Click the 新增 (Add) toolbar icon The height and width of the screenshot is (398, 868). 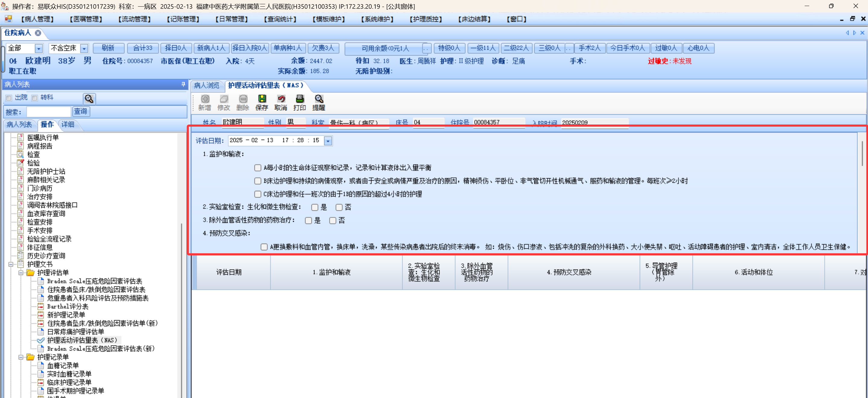[205, 99]
